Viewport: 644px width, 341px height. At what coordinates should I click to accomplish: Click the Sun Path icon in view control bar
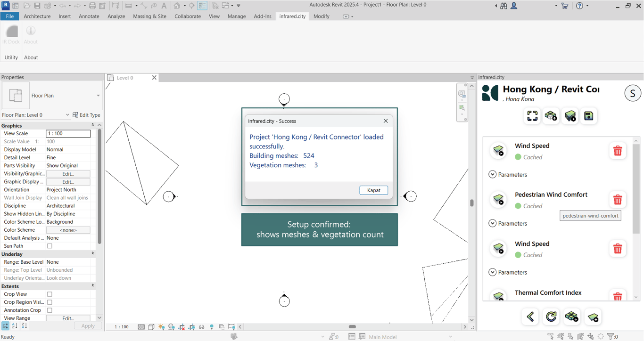point(161,327)
